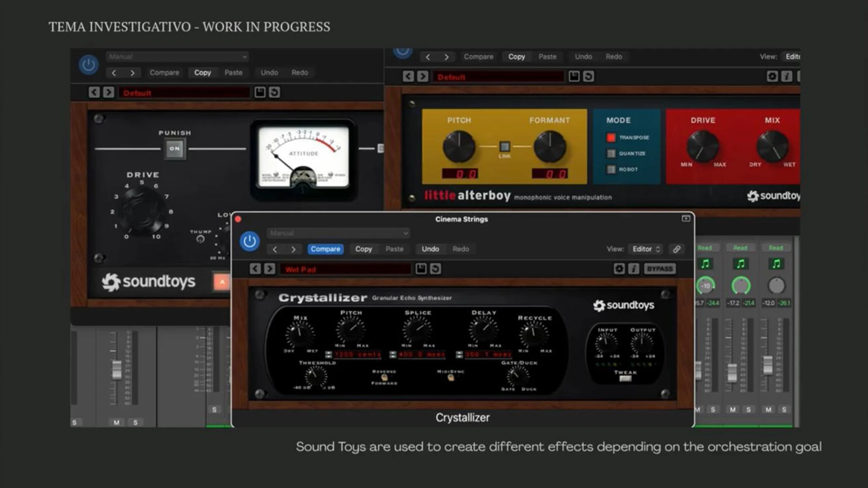Open the Little AlterBoy info icon
Screen dimensions: 868x488
coord(787,76)
